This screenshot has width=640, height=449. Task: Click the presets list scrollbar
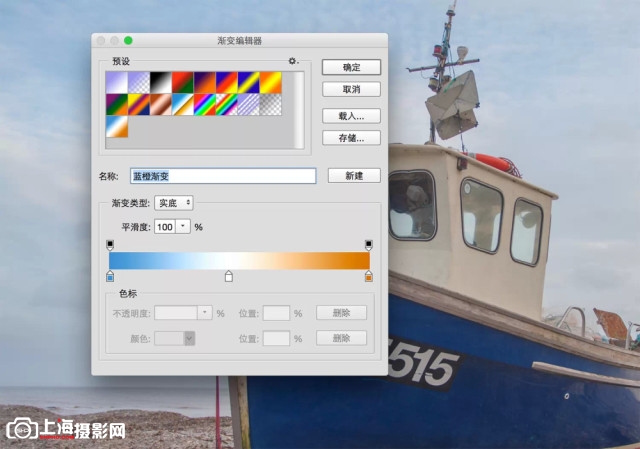click(299, 110)
